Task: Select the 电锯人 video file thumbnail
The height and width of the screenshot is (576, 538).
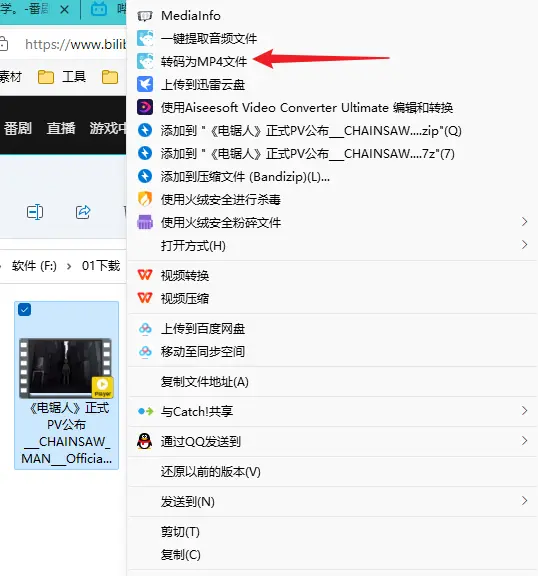Action: [x=66, y=368]
